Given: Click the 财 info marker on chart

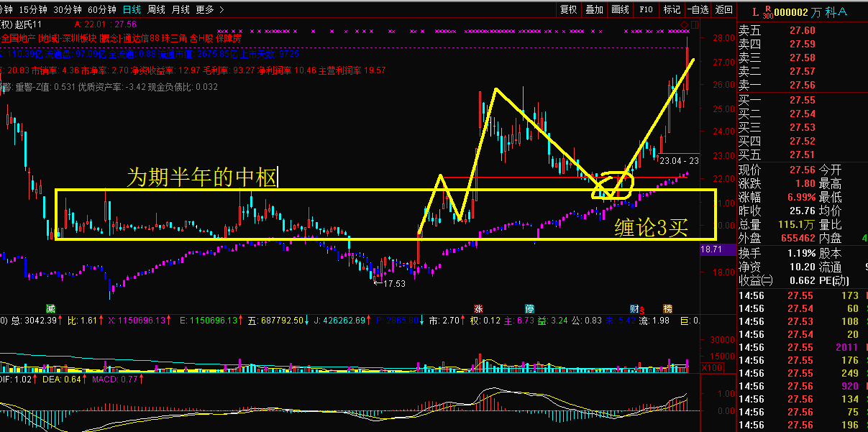Looking at the screenshot, I should coord(634,308).
